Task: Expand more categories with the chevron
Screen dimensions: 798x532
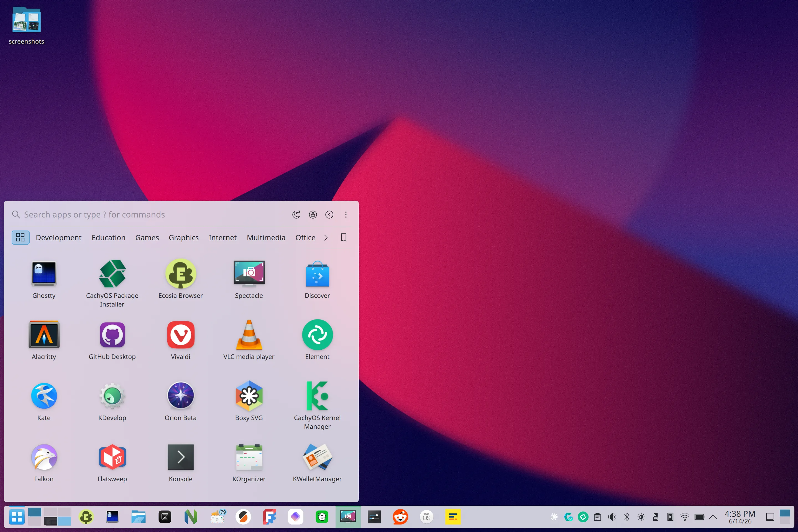Action: click(326, 237)
